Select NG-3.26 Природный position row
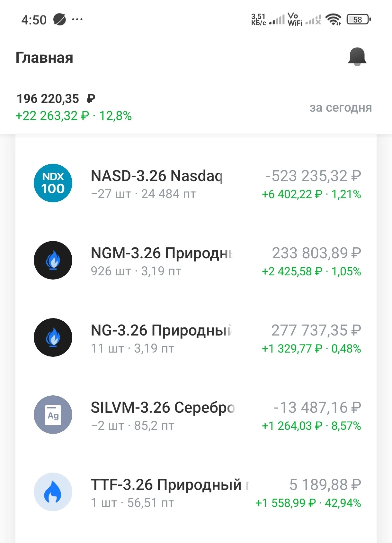392x543 pixels. [x=196, y=338]
